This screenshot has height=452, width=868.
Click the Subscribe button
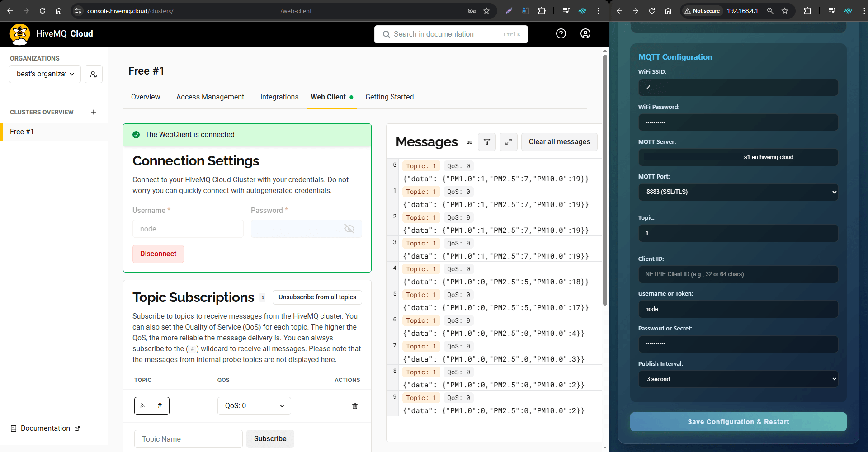[x=270, y=439]
